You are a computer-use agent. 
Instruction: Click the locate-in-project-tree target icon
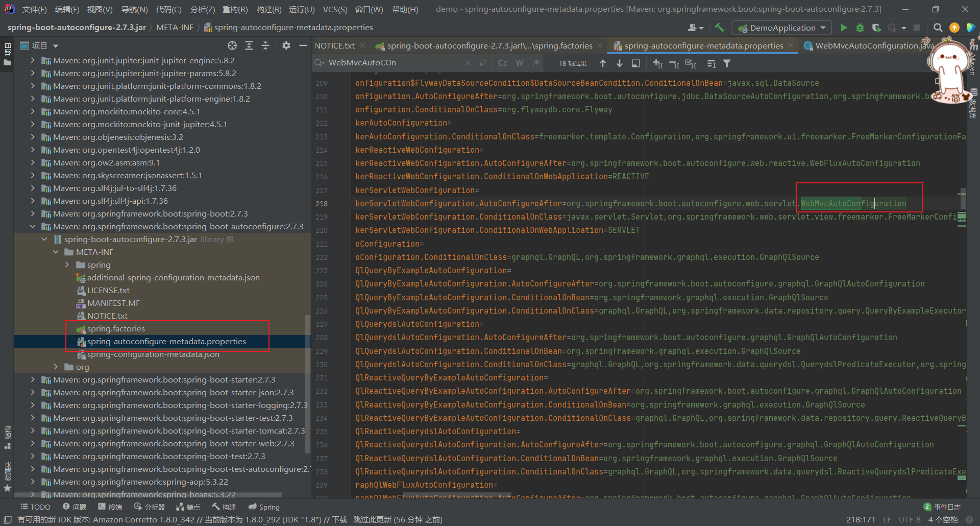click(232, 45)
